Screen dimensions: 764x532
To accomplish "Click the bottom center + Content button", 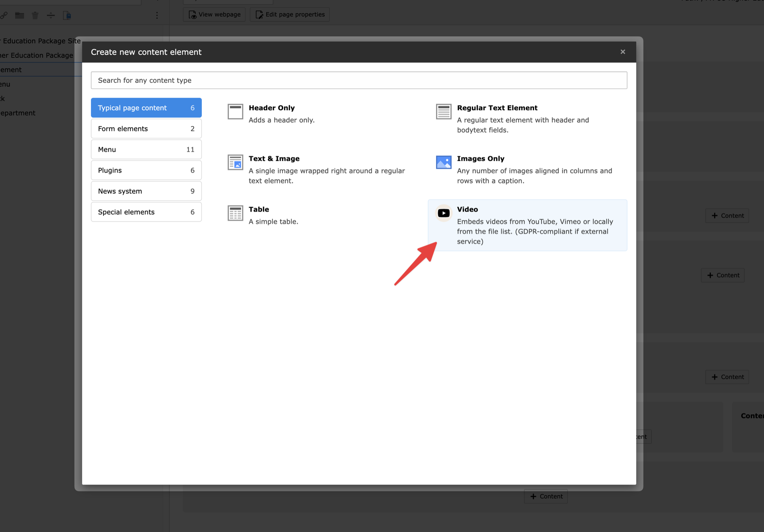I will pos(546,496).
